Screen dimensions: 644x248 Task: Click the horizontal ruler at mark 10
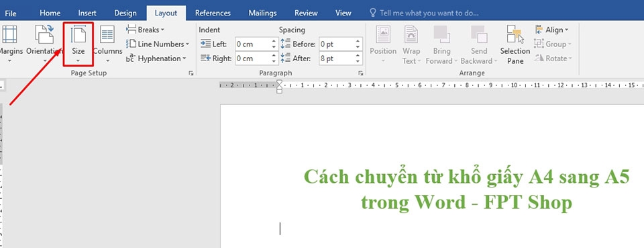click(513, 85)
